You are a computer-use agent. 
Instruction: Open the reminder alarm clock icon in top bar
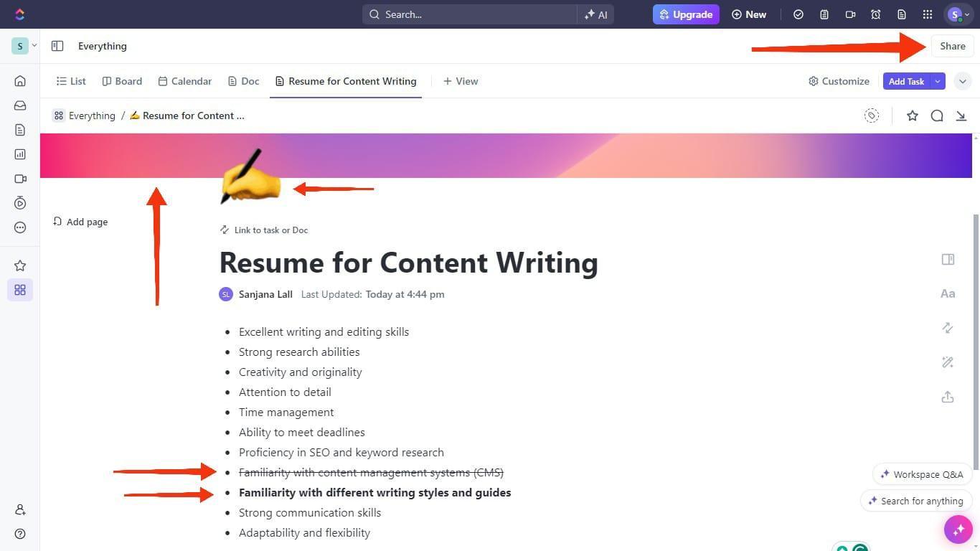pyautogui.click(x=876, y=14)
